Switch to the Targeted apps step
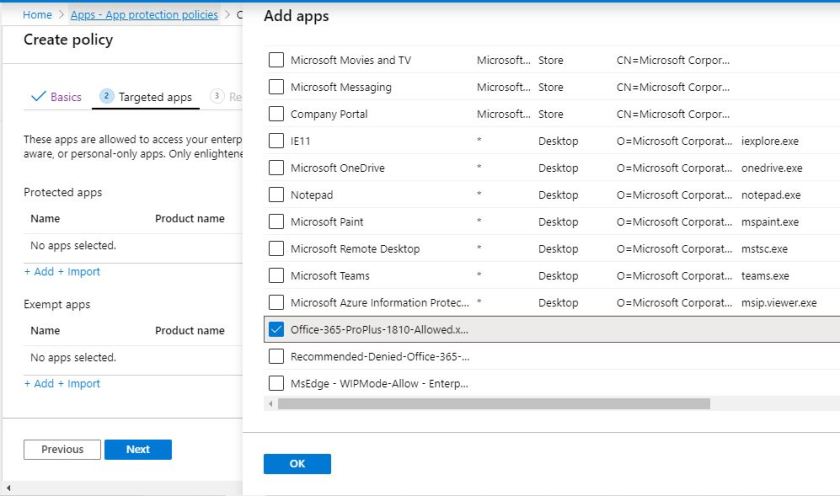The image size is (840, 496). [146, 97]
